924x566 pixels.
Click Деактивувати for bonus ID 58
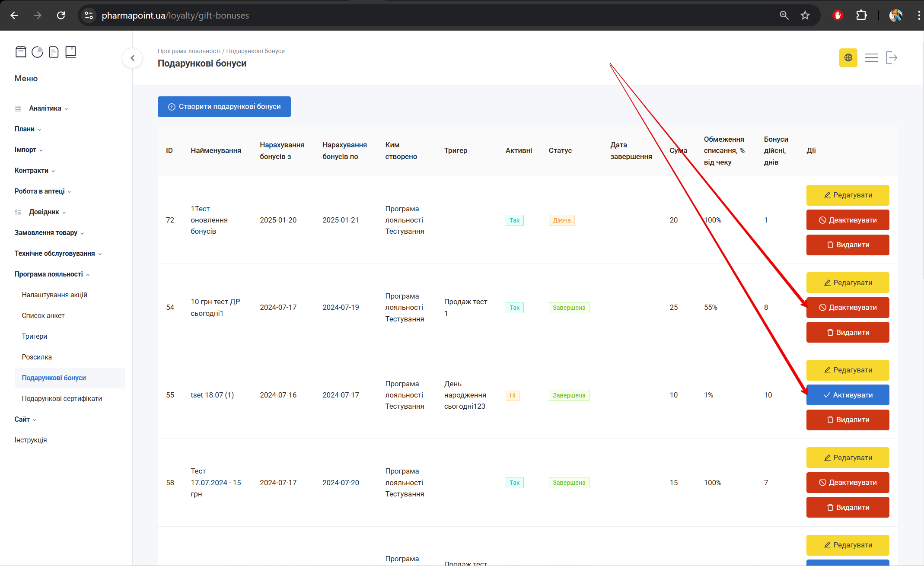point(848,483)
